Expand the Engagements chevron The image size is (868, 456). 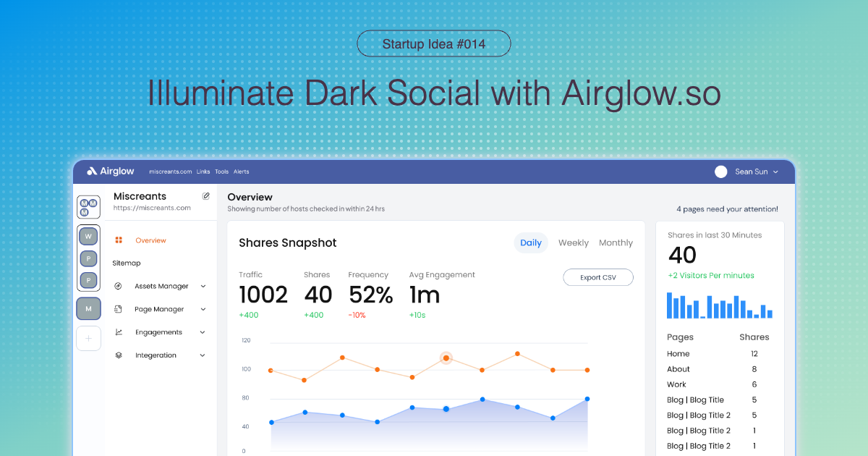point(202,332)
